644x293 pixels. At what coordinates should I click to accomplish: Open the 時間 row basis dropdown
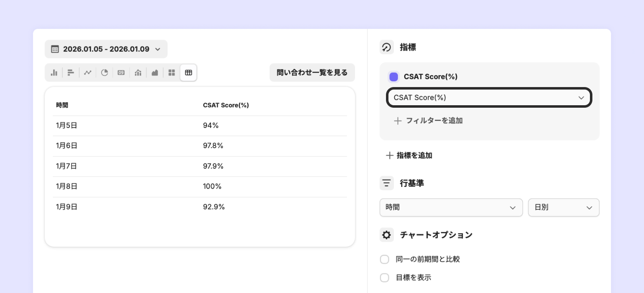(x=451, y=208)
